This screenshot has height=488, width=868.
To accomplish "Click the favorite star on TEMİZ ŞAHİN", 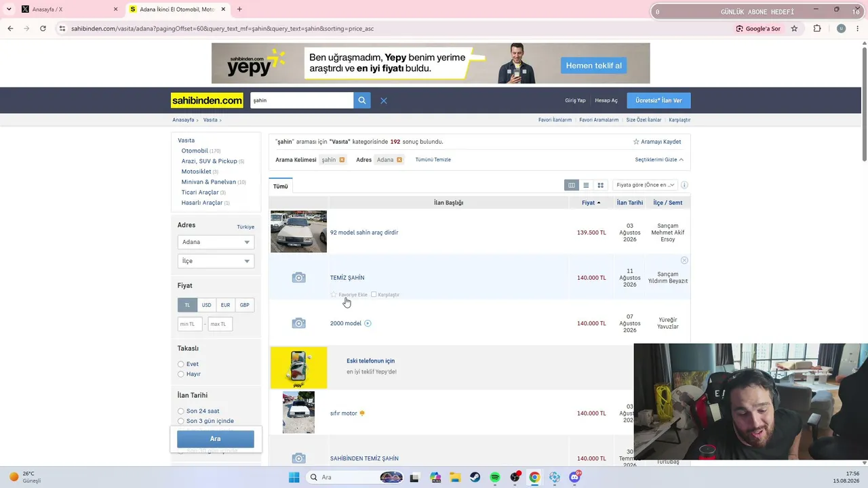I will coord(334,295).
